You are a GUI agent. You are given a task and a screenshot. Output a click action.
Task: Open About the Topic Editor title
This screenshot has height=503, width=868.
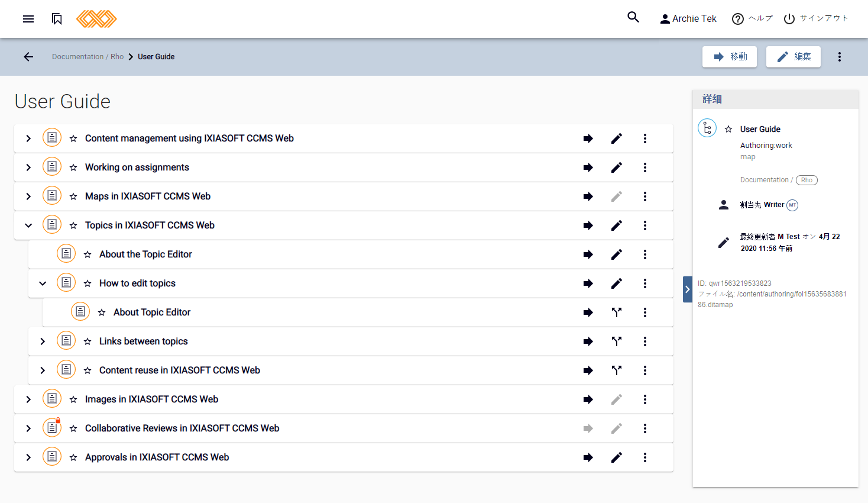point(145,254)
